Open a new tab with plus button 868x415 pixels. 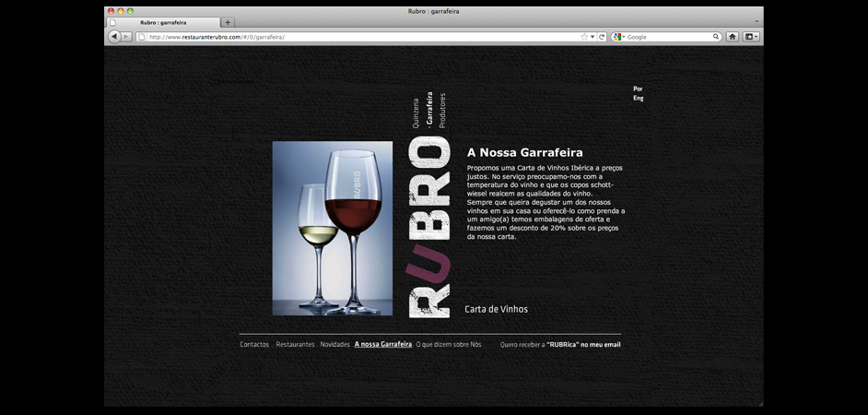[228, 22]
